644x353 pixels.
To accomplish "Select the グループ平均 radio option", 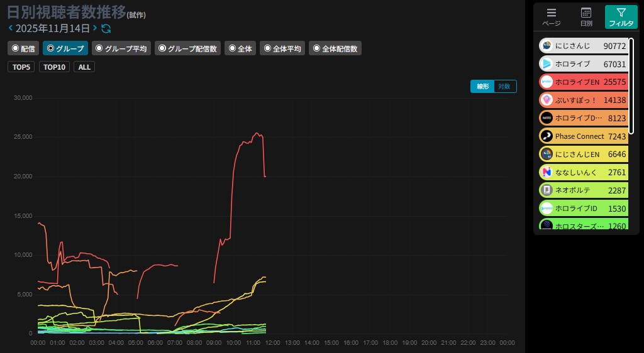I will tap(121, 48).
